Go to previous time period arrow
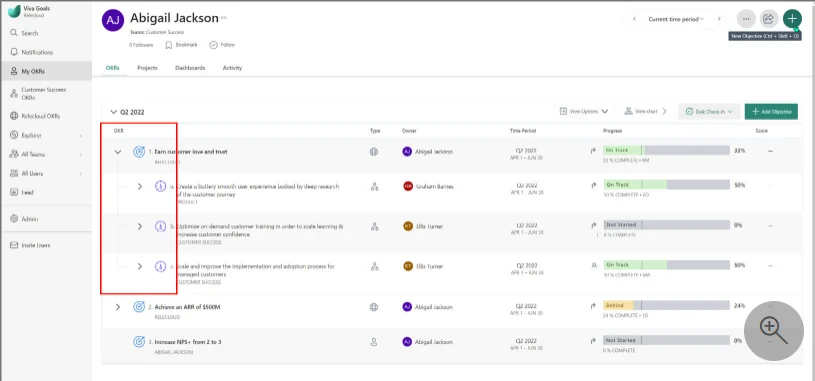 point(635,19)
